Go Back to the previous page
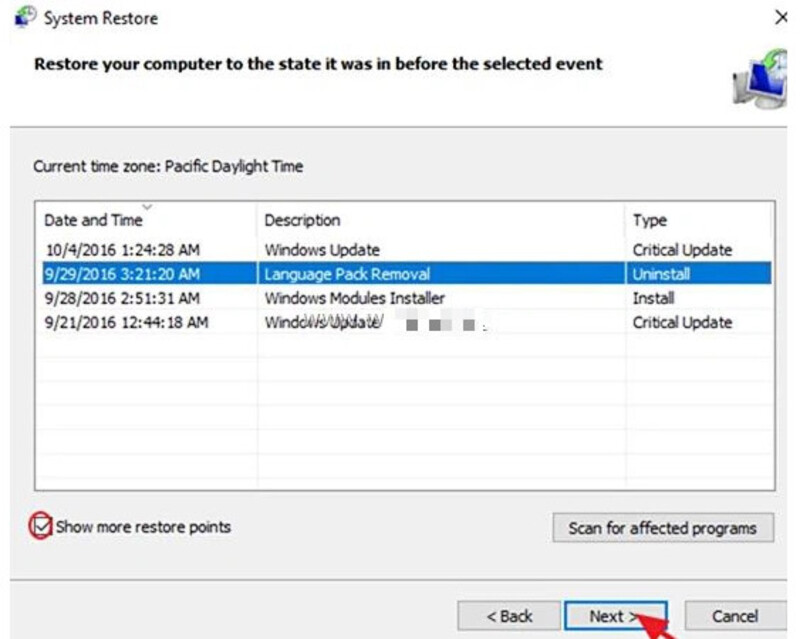This screenshot has width=800, height=639. point(509,616)
